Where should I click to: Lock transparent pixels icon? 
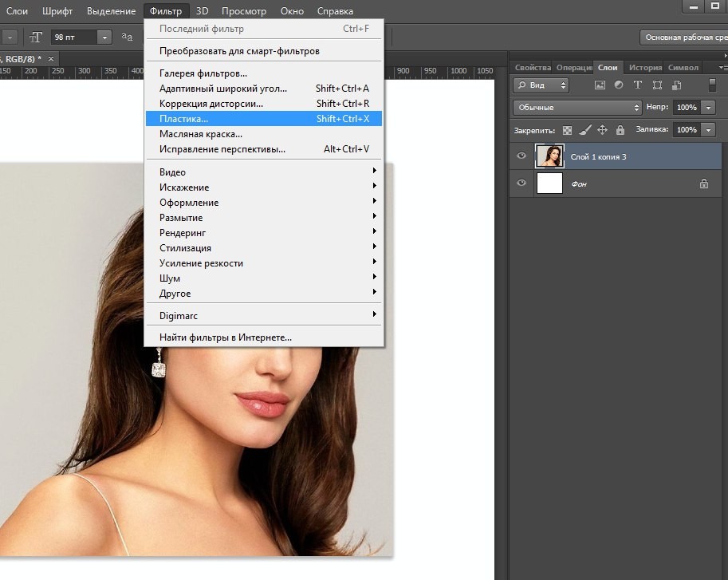click(x=567, y=130)
